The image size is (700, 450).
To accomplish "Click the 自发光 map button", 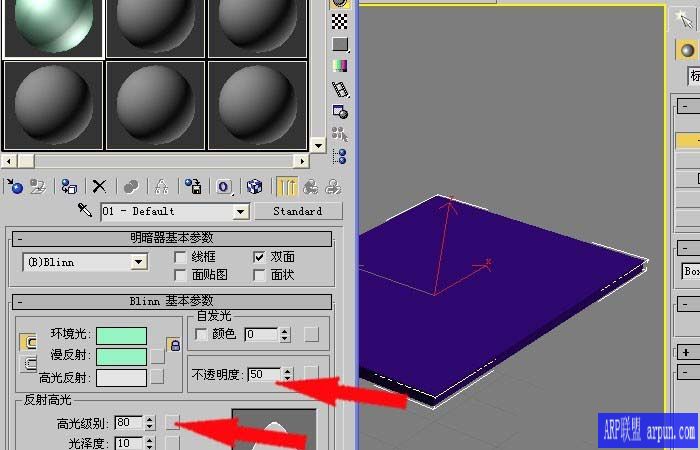I will [x=311, y=334].
